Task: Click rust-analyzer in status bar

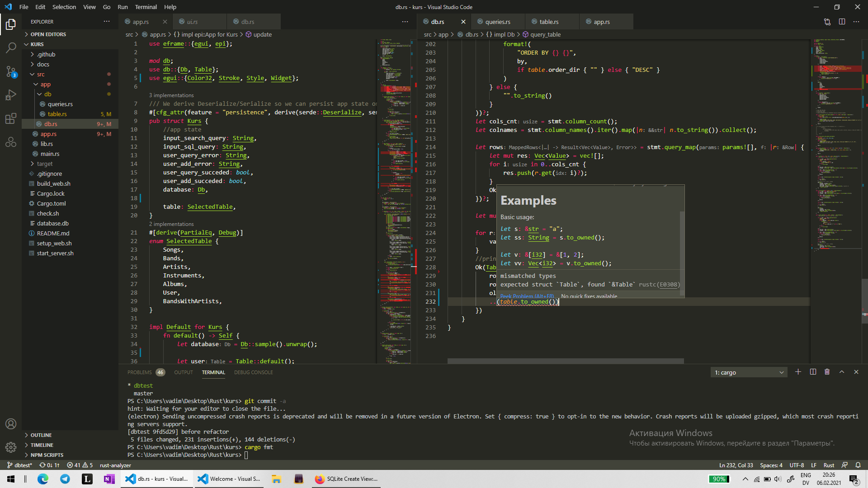Action: [x=115, y=465]
